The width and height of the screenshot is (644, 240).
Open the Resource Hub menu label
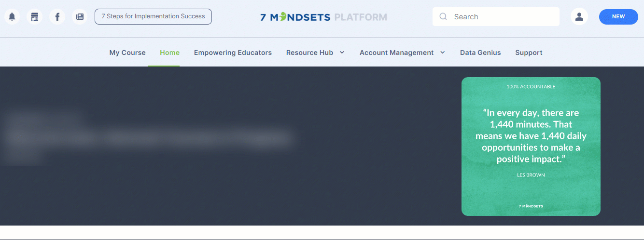pyautogui.click(x=309, y=53)
